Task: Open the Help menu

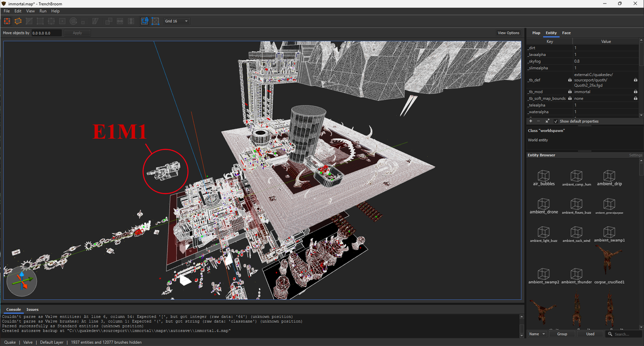Action: tap(55, 11)
